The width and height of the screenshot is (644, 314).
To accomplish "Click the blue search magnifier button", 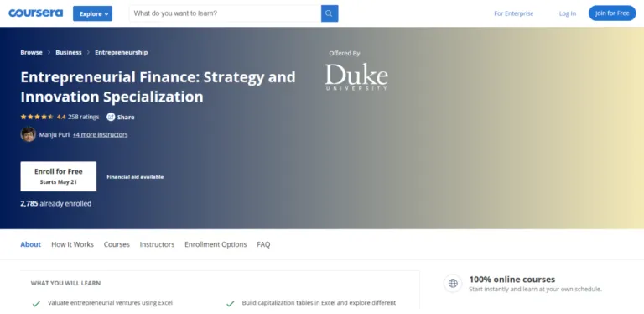I will tap(330, 13).
